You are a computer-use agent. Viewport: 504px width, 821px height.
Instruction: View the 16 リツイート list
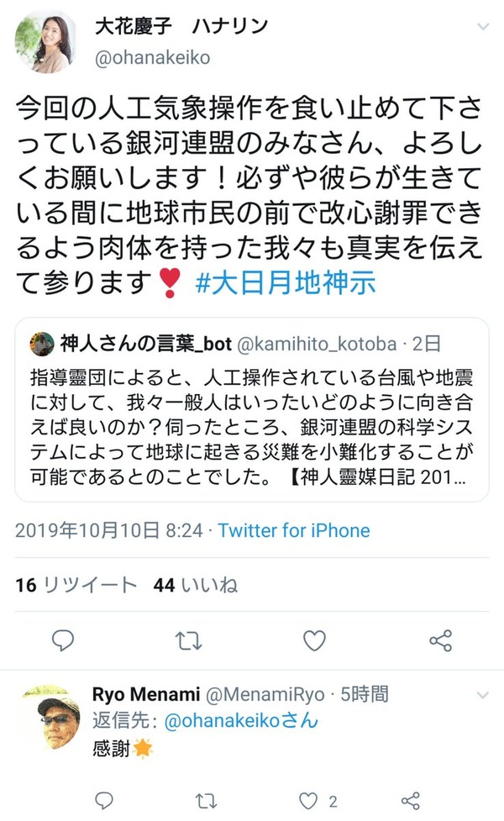coord(76,585)
